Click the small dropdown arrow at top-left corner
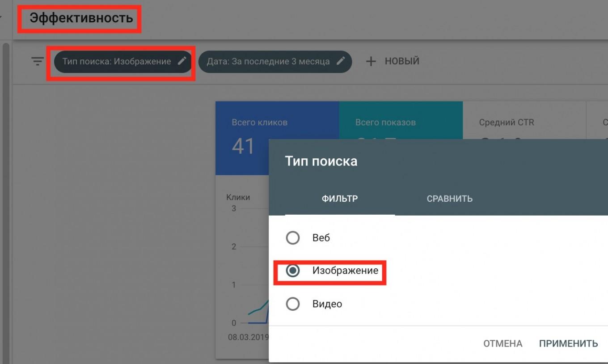The image size is (608, 364). click(x=1, y=18)
